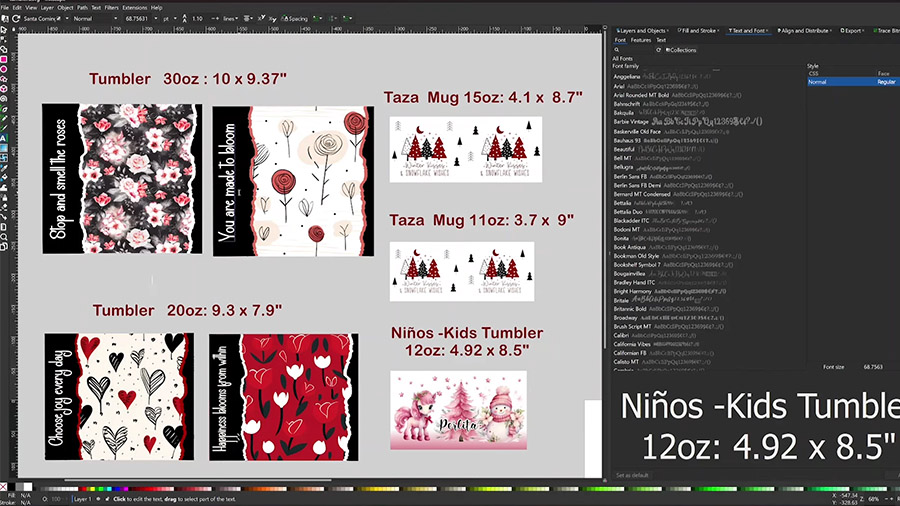Click the Text tool icon

tap(4, 138)
